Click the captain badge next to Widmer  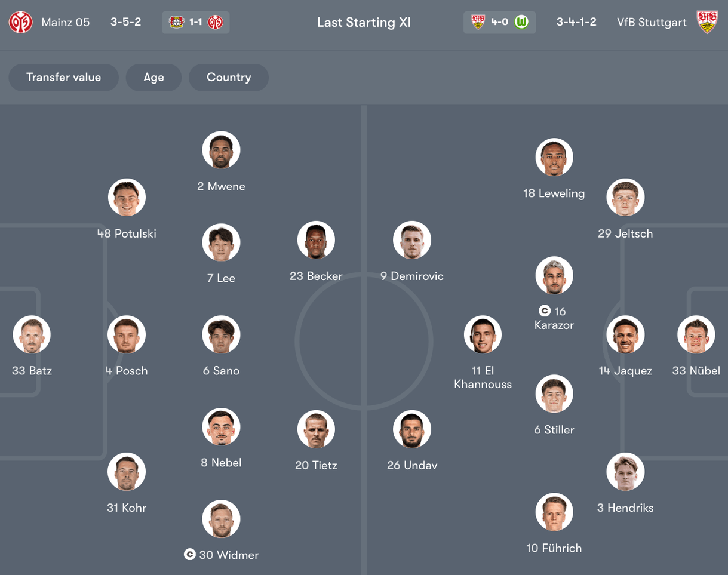point(190,555)
